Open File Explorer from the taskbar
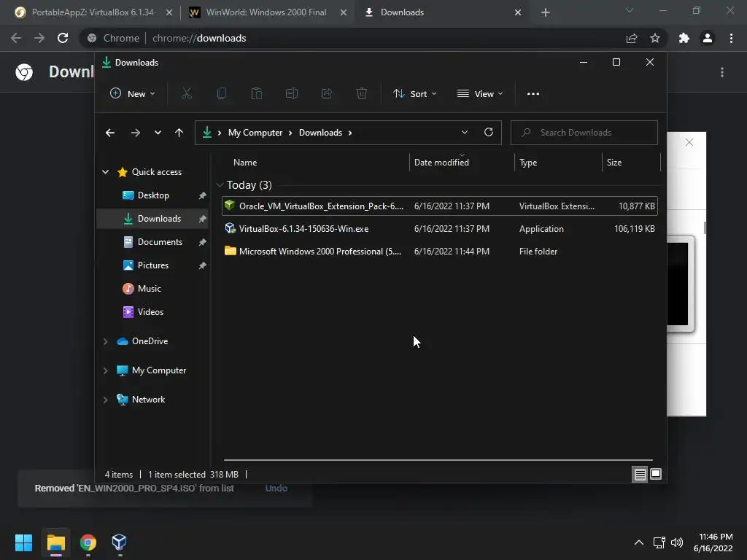 coord(56,542)
